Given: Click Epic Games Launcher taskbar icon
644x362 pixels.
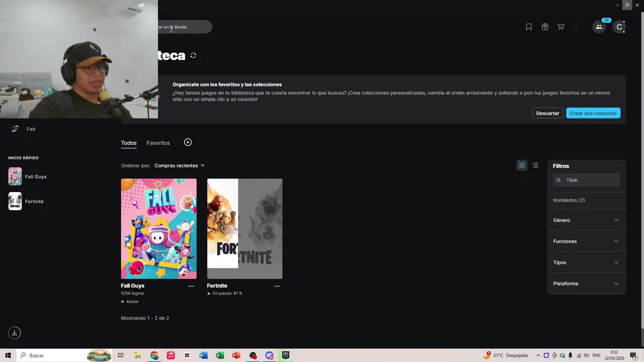Looking at the screenshot, I should (286, 355).
